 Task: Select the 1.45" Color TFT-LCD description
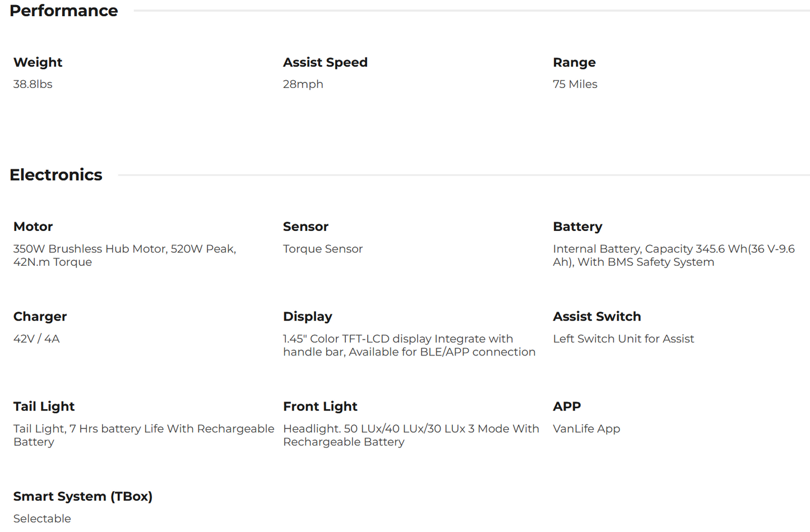coord(409,345)
